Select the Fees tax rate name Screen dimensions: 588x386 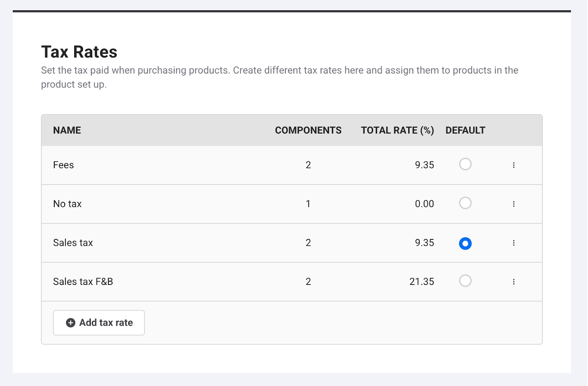click(64, 165)
